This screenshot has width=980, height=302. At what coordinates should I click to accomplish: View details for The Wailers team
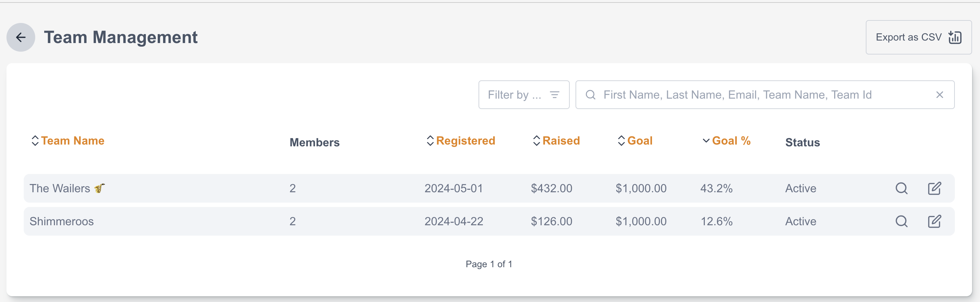tap(901, 188)
